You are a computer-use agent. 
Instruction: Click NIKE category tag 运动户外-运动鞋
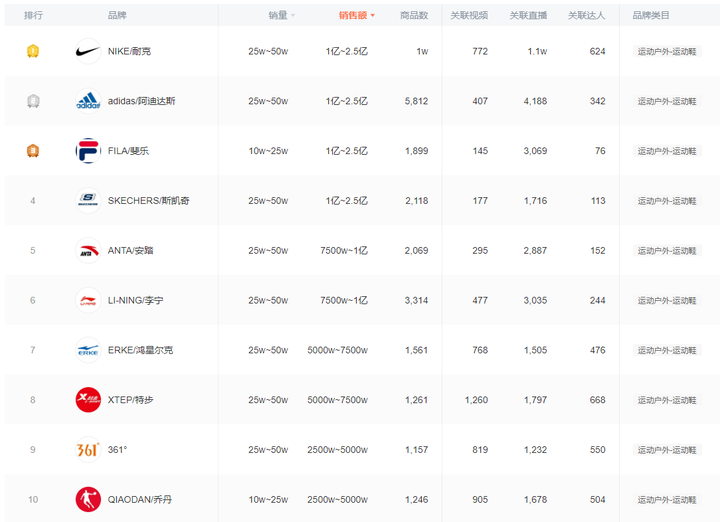(667, 51)
